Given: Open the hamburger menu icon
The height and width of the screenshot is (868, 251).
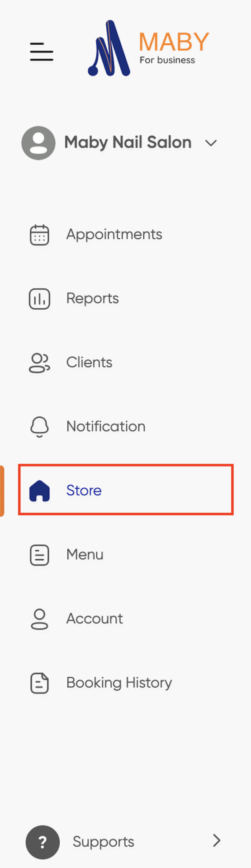Looking at the screenshot, I should [x=42, y=52].
